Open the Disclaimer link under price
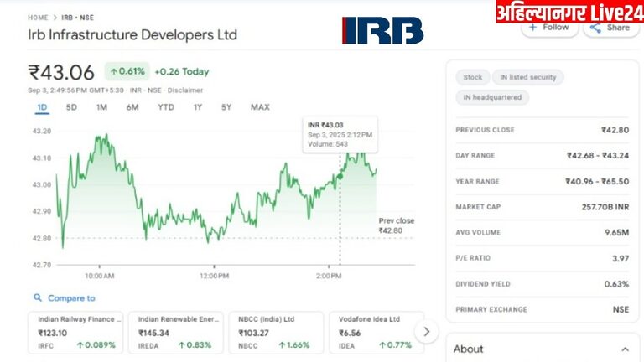 [185, 90]
